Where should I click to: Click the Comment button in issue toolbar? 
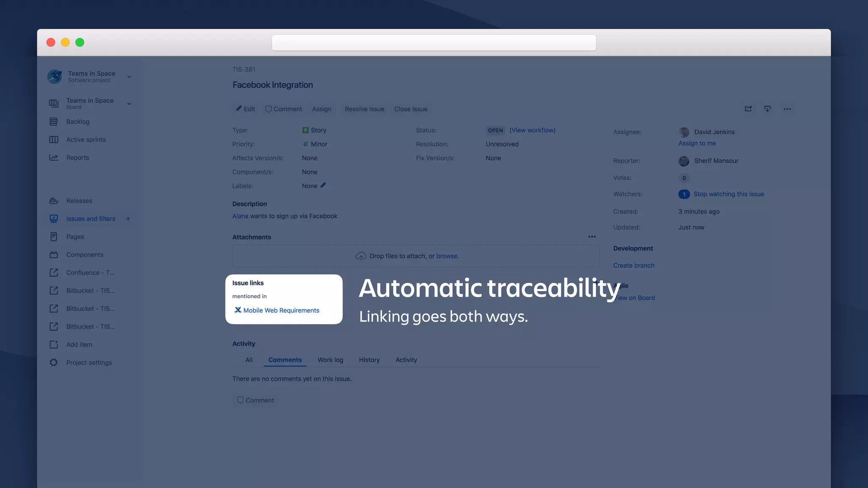[284, 109]
